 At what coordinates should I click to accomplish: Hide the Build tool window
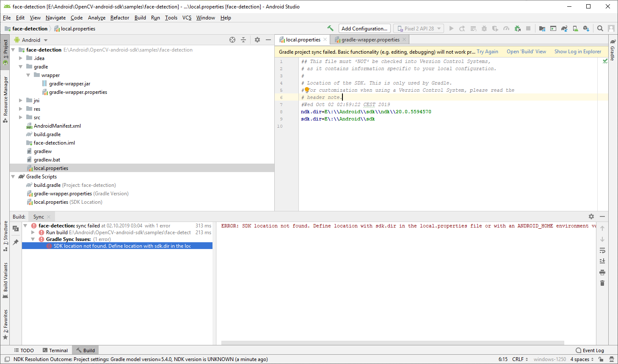602,216
